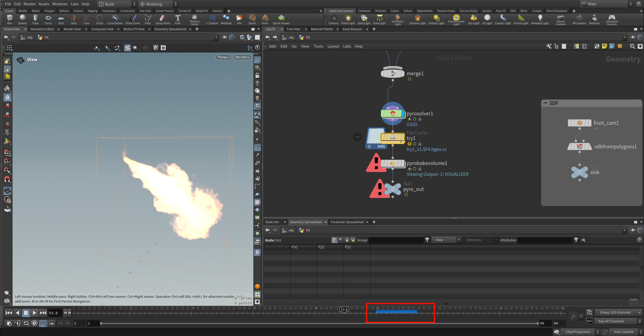
Task: Select the Torus shelf tool
Action: (48, 19)
